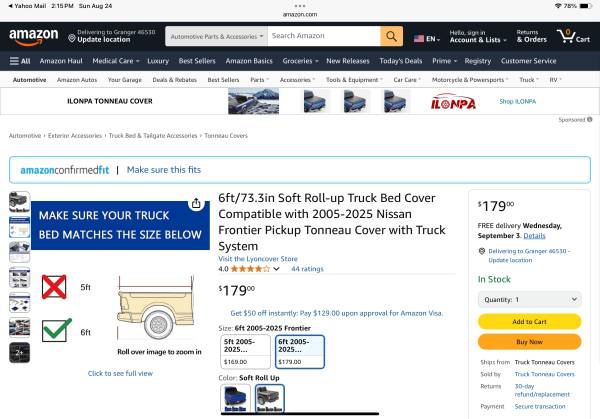Screen dimensions: 600x419
Task: Open the search category dropdown
Action: click(x=216, y=36)
